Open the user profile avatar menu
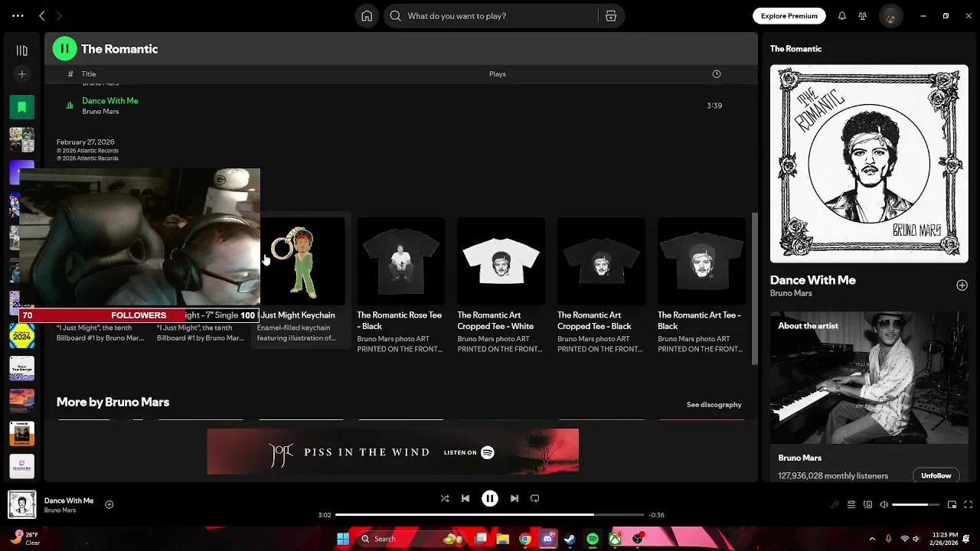Image resolution: width=980 pixels, height=551 pixels. [890, 16]
